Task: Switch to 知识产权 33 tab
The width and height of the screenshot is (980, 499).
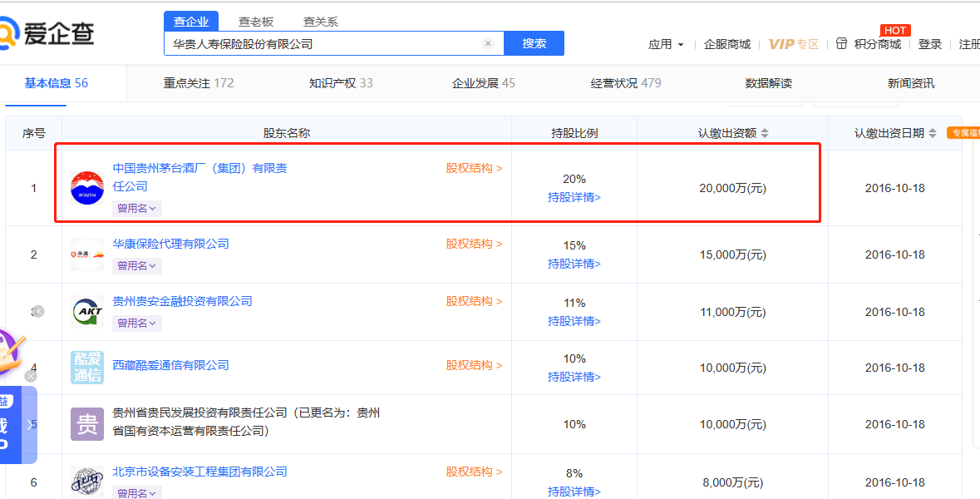Action: [x=341, y=82]
